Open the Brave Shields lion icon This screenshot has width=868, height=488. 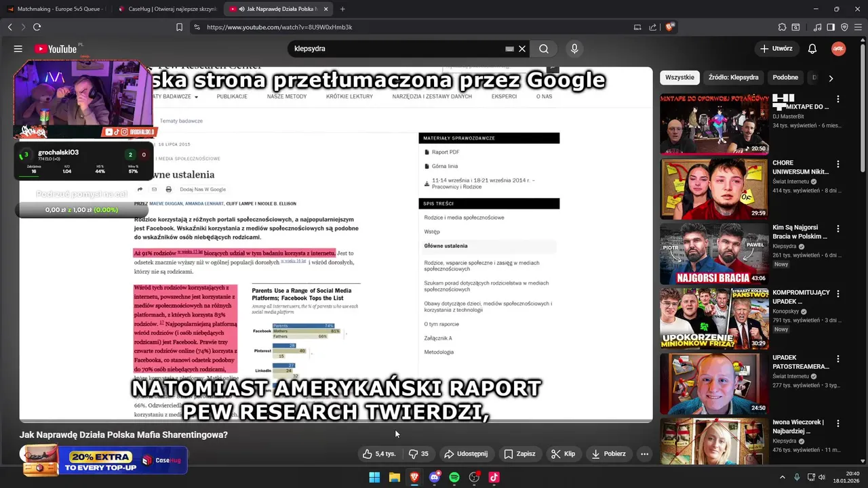tap(669, 27)
